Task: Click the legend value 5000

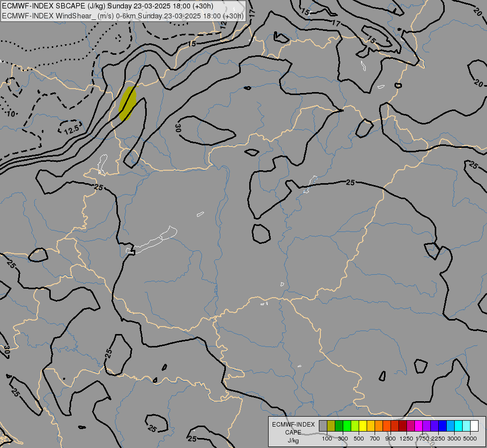Action: pos(470,439)
